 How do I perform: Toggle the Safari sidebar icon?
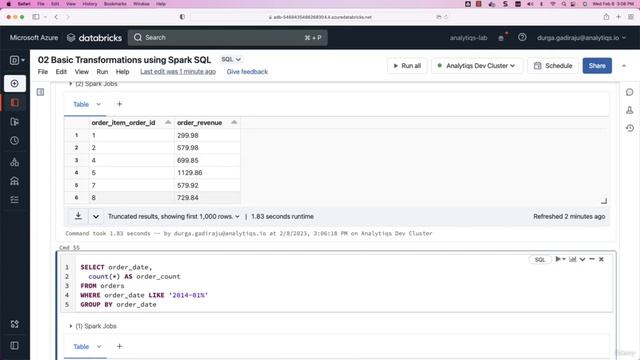[36, 17]
